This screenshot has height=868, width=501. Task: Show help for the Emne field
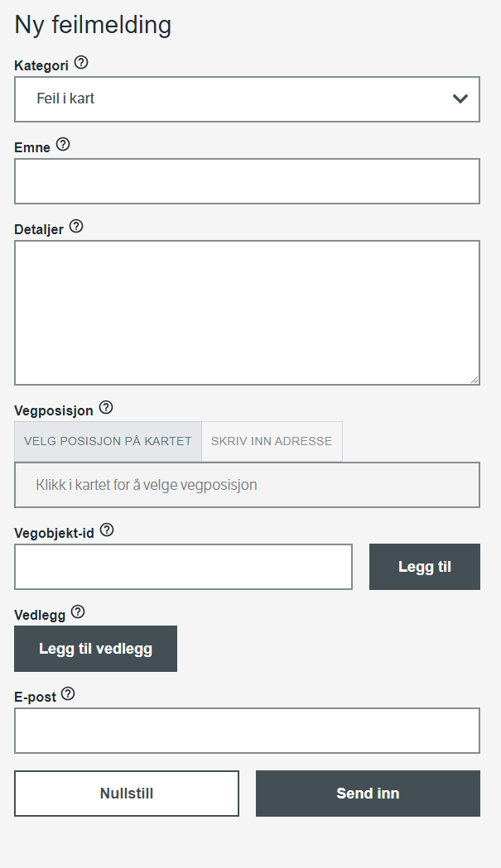pos(63,145)
